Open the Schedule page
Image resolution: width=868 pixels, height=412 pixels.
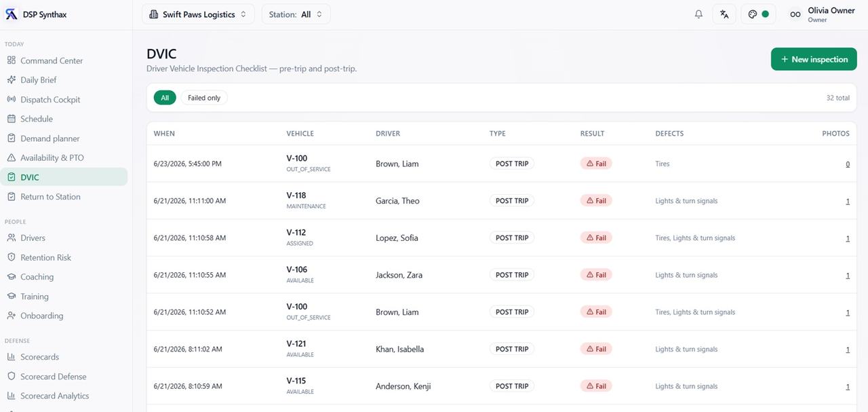[x=37, y=119]
